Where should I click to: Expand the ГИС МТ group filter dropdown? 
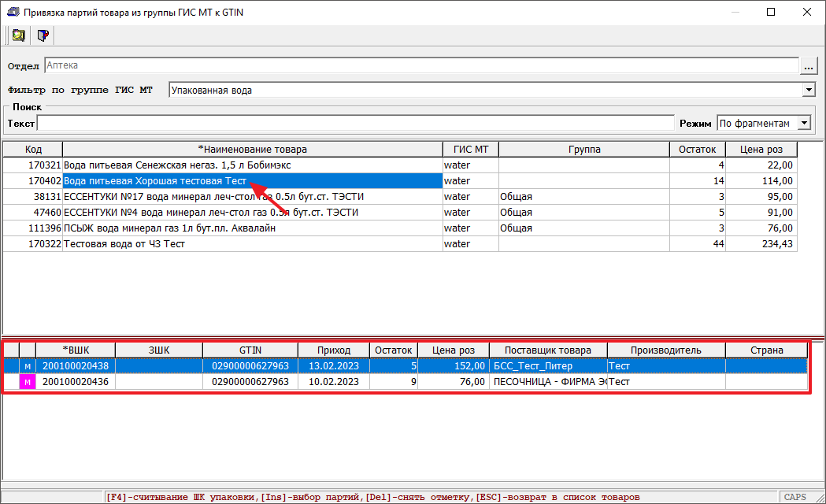click(808, 91)
